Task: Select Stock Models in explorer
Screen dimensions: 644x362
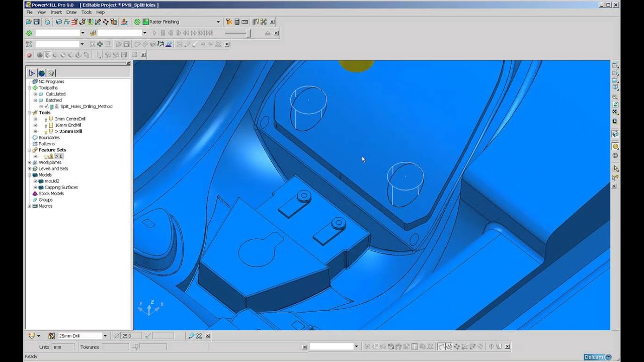Action: (51, 194)
